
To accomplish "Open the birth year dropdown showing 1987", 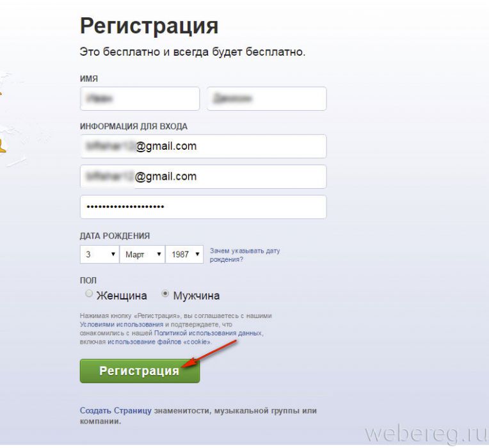I will [184, 254].
